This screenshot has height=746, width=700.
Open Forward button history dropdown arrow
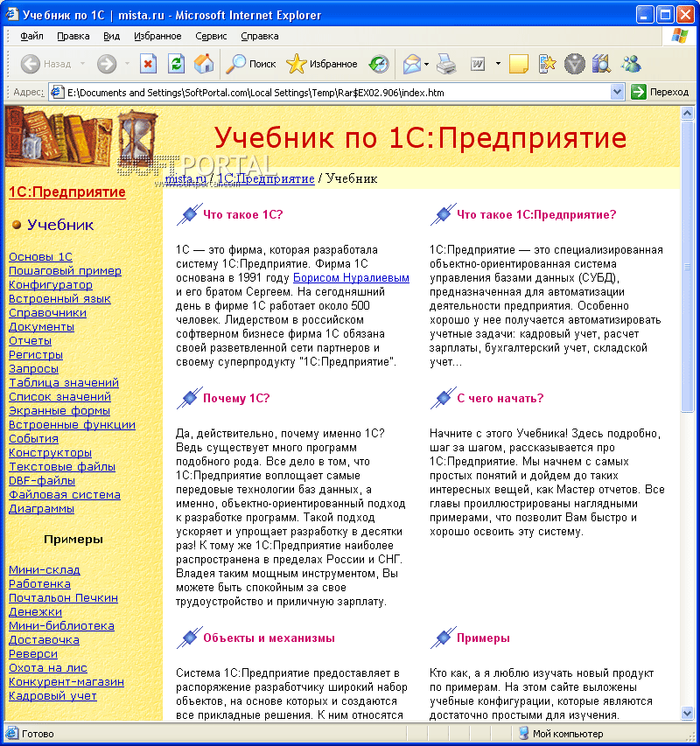pos(127,63)
